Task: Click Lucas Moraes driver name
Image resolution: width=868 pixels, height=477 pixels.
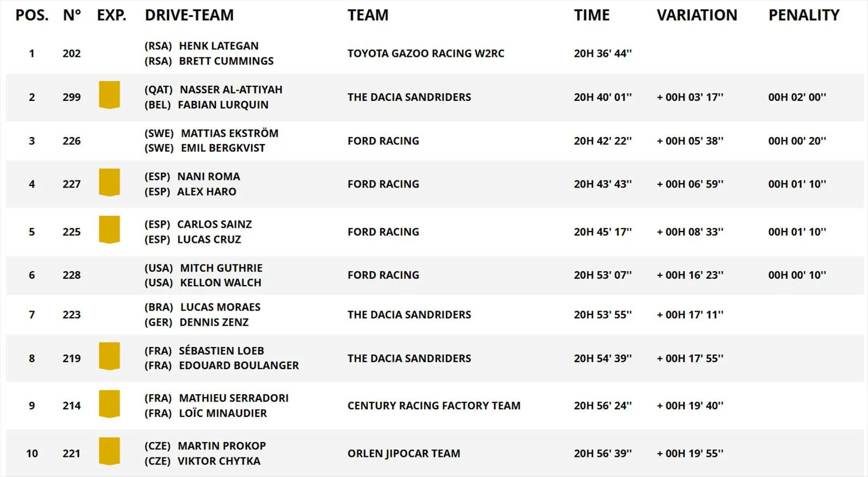Action: (220, 307)
